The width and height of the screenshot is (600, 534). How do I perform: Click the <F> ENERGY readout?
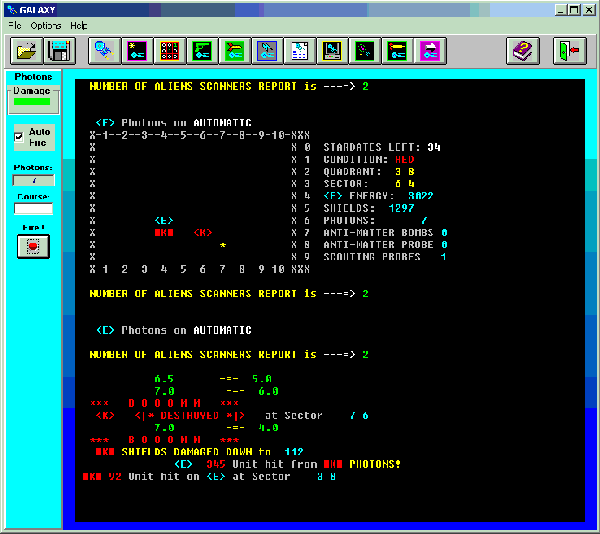coord(378,196)
